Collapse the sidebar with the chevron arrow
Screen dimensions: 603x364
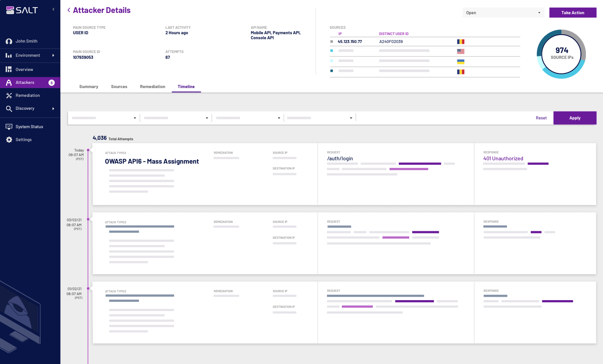click(x=53, y=9)
